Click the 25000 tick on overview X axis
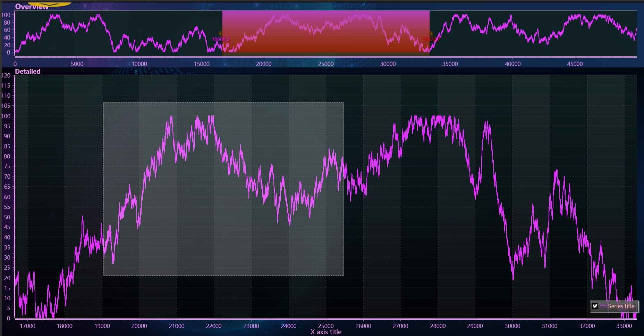Screen dimensions: 644x336 [x=326, y=64]
